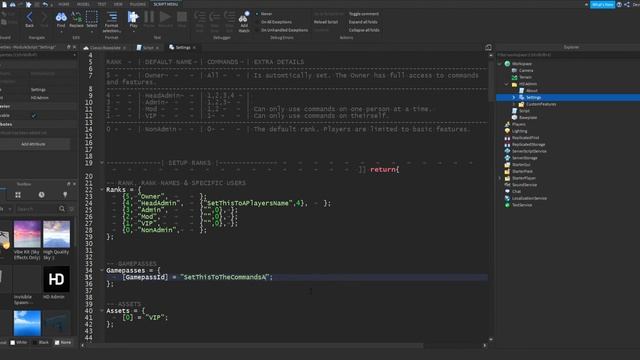Select ServerScriptService in Explorer
Screen dimensions: 640x360
tap(529, 151)
